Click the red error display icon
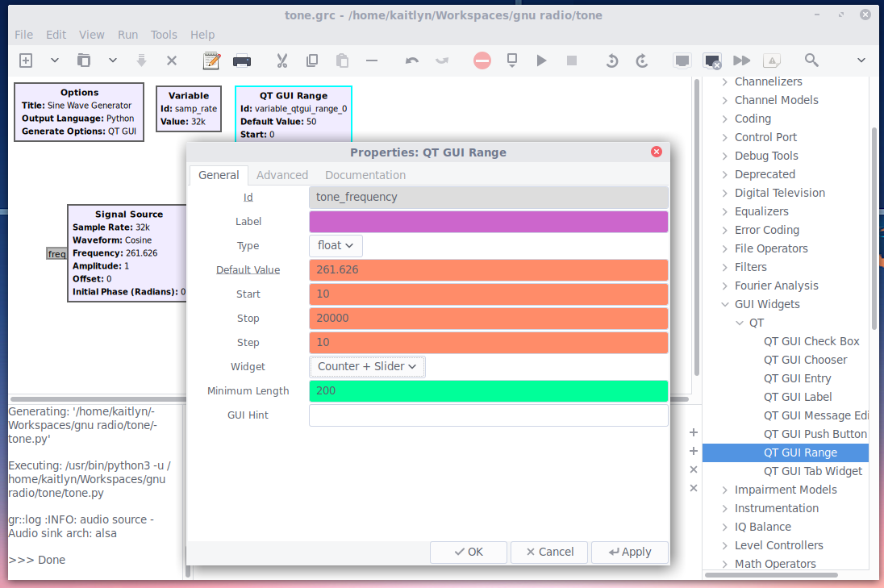Viewport: 884px width, 588px height. pyautogui.click(x=482, y=60)
